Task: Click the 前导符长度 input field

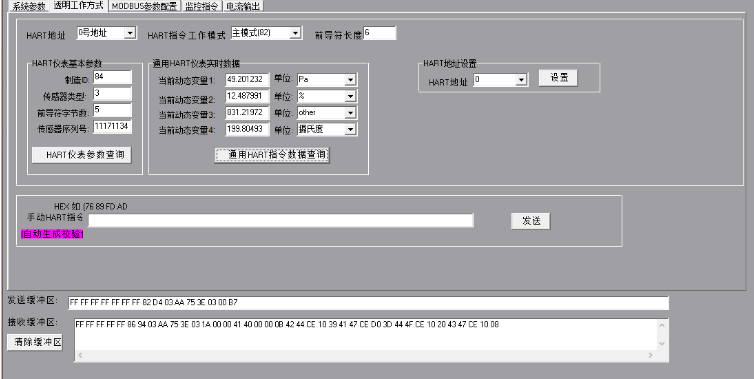Action: pyautogui.click(x=379, y=33)
